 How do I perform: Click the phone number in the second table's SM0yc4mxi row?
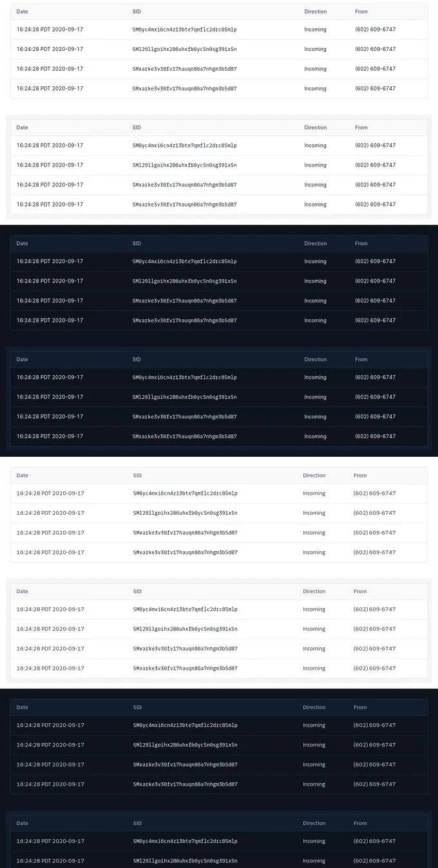pyautogui.click(x=376, y=145)
